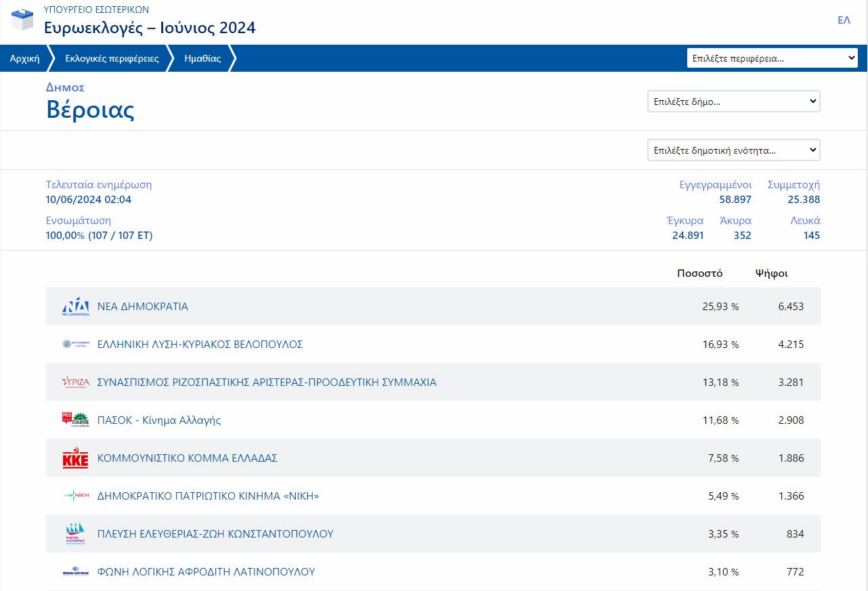Image resolution: width=868 pixels, height=591 pixels.
Task: Click the ΠΑΣΟΚ - Κίνημα Αλλαγής name
Action: pos(159,420)
